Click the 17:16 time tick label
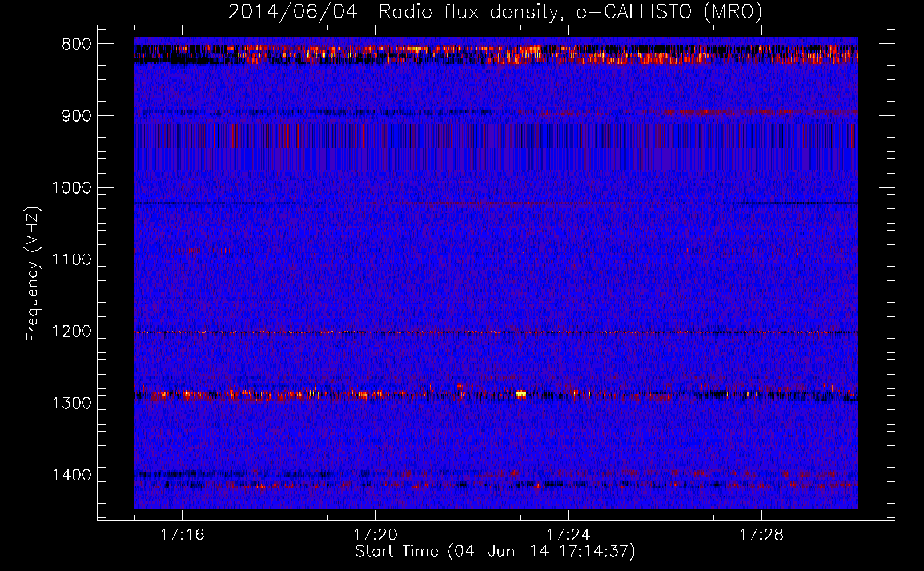The height and width of the screenshot is (571, 924). tap(182, 535)
